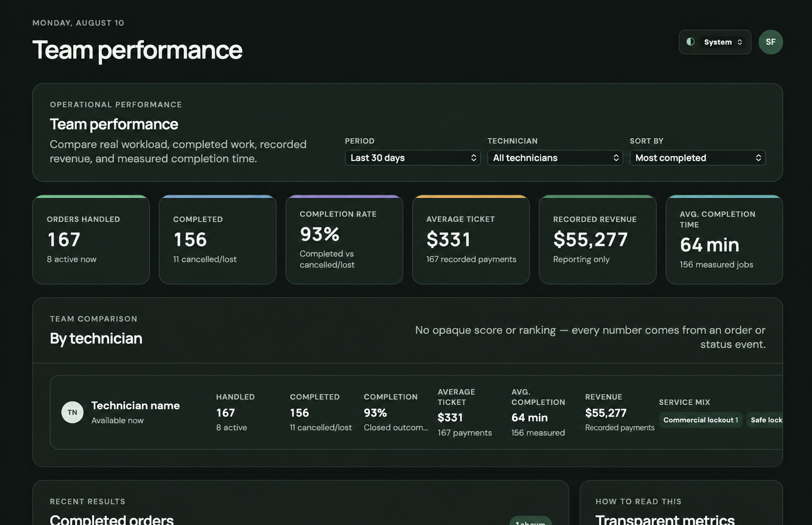Image resolution: width=812 pixels, height=525 pixels.
Task: Click the 11 cancelled/lost text in technician row
Action: point(321,428)
